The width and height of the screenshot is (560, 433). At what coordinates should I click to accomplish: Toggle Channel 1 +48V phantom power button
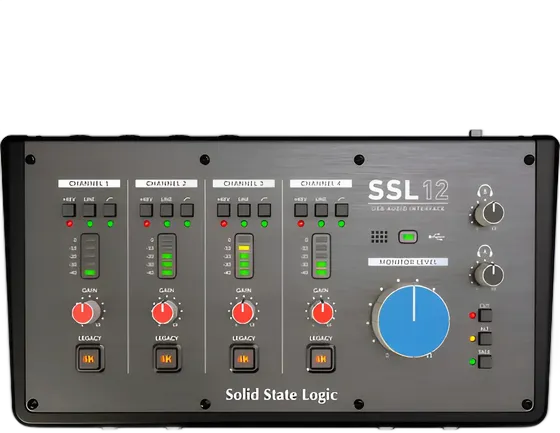[x=69, y=210]
